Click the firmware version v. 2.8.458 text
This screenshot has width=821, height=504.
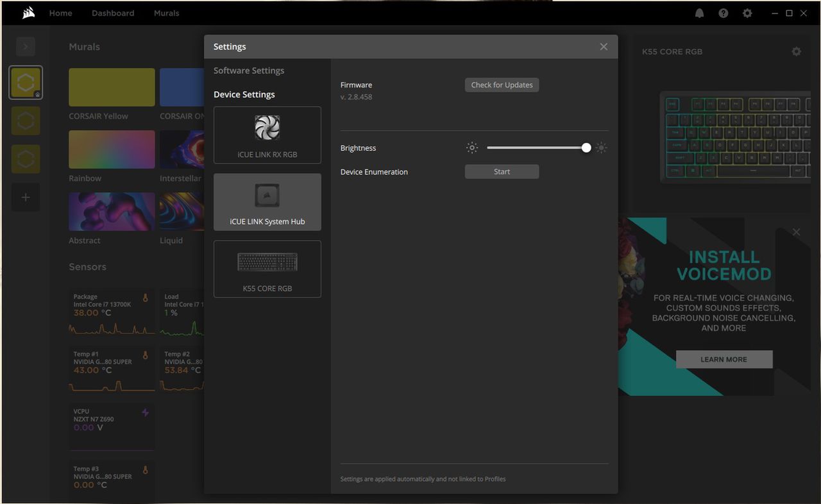point(356,97)
